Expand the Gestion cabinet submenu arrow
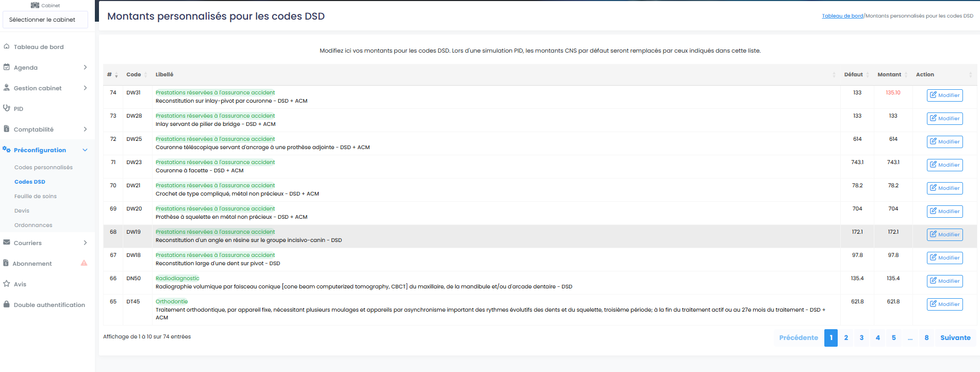 (x=85, y=88)
